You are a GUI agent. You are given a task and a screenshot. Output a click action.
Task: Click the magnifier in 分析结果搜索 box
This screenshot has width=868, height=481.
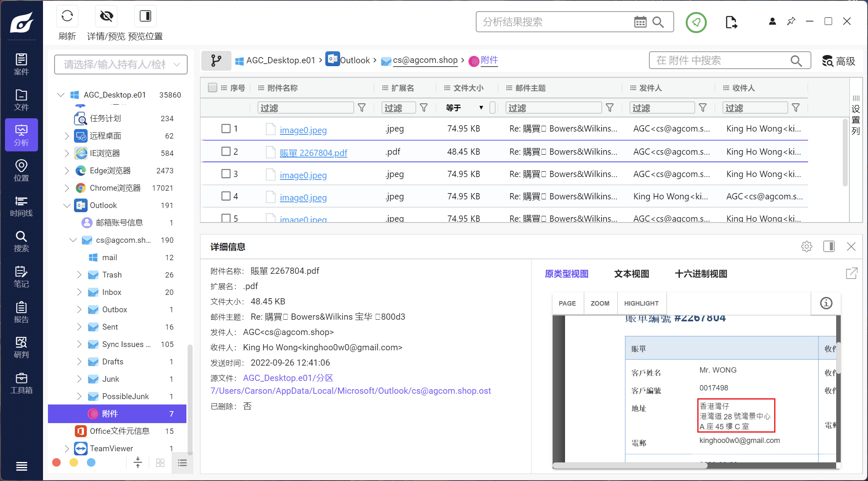pyautogui.click(x=658, y=22)
